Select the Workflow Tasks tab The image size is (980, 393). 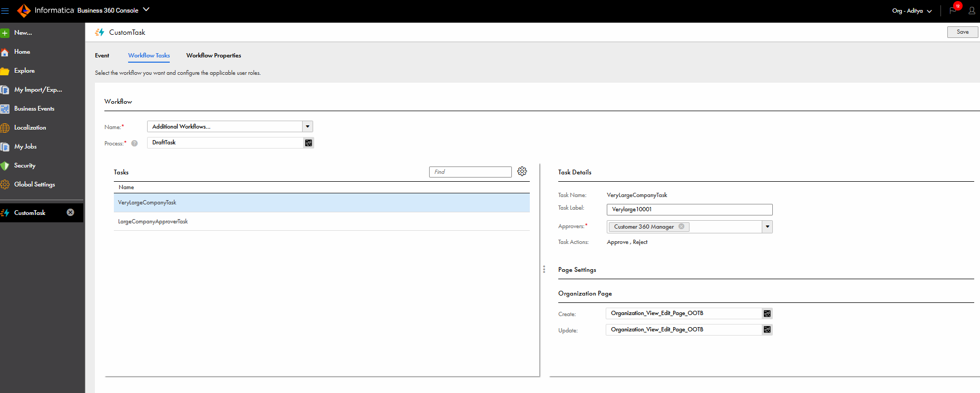click(x=149, y=55)
